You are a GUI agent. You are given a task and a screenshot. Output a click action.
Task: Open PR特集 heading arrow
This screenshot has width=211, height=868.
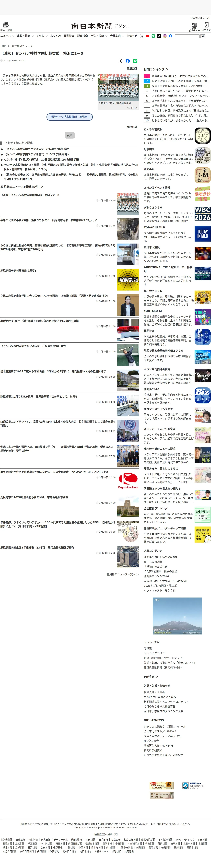(x=156, y=677)
